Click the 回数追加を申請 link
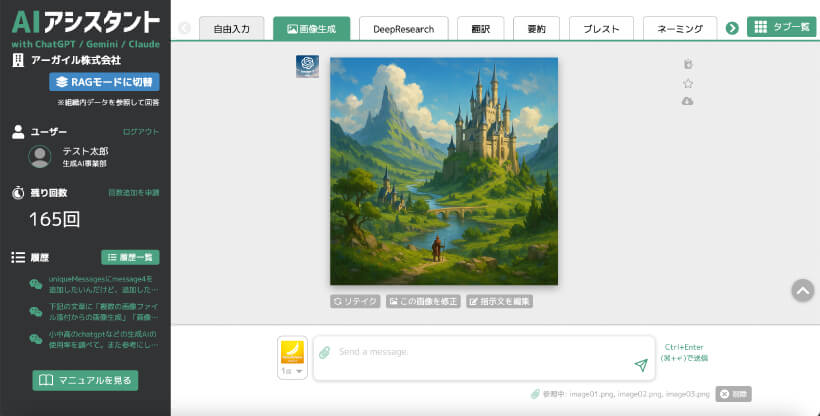This screenshot has height=416, width=820. click(x=133, y=193)
